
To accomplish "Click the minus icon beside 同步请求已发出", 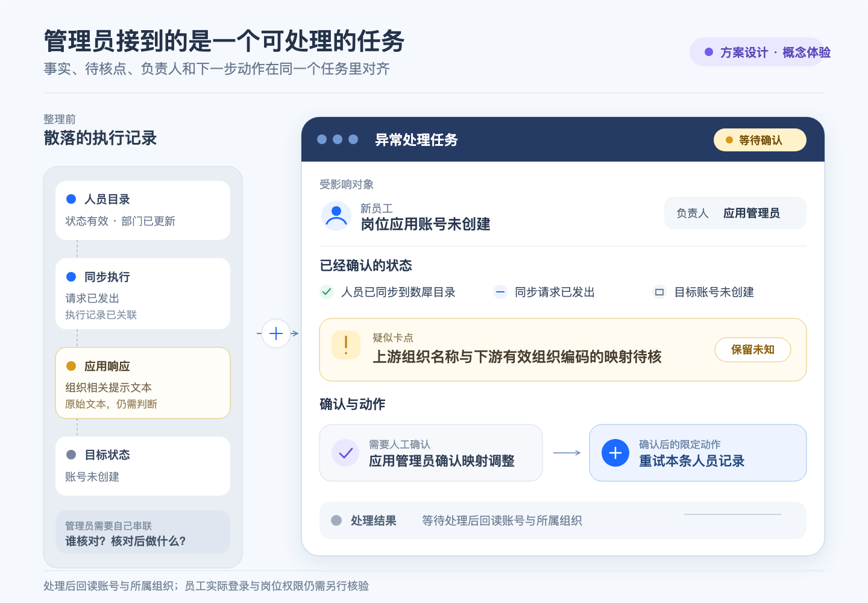I will 500,292.
